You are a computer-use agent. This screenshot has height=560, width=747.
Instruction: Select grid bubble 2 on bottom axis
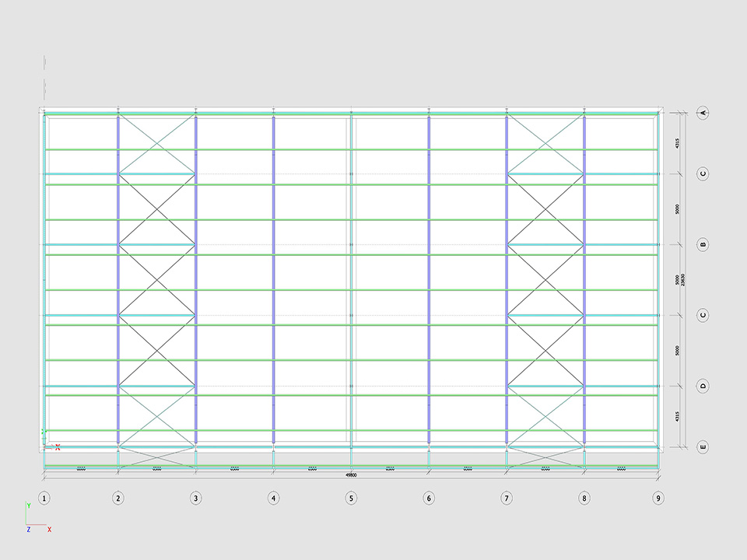pyautogui.click(x=117, y=498)
